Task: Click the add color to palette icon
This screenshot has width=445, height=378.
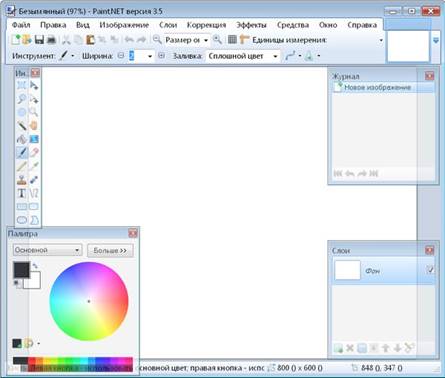Action: pyautogui.click(x=17, y=343)
